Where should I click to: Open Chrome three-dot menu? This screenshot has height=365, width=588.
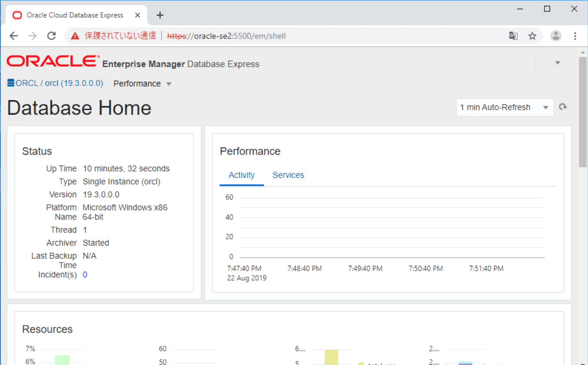tap(575, 36)
